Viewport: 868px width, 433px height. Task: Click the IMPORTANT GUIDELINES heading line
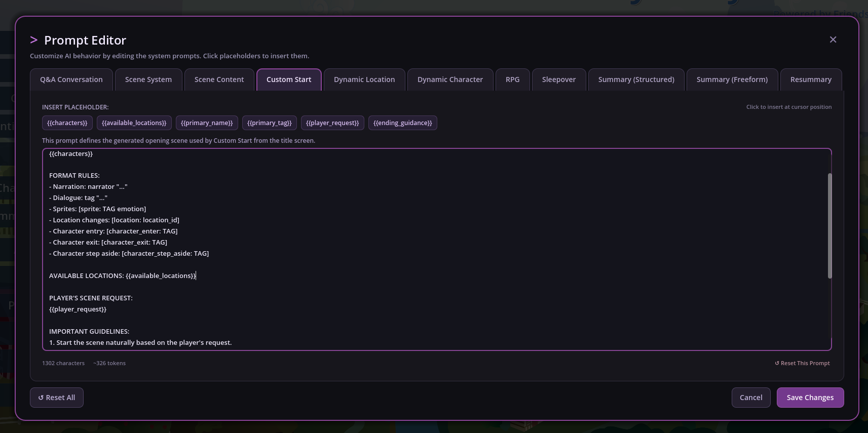click(89, 331)
